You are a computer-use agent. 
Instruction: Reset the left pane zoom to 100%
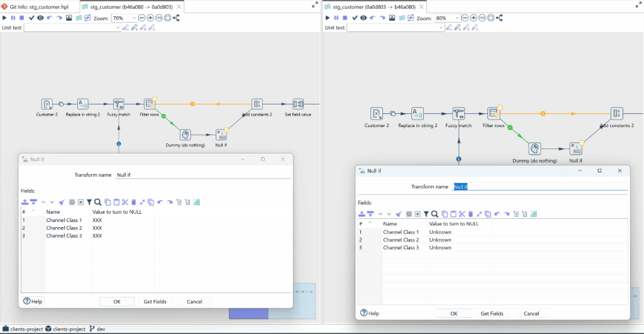point(159,18)
